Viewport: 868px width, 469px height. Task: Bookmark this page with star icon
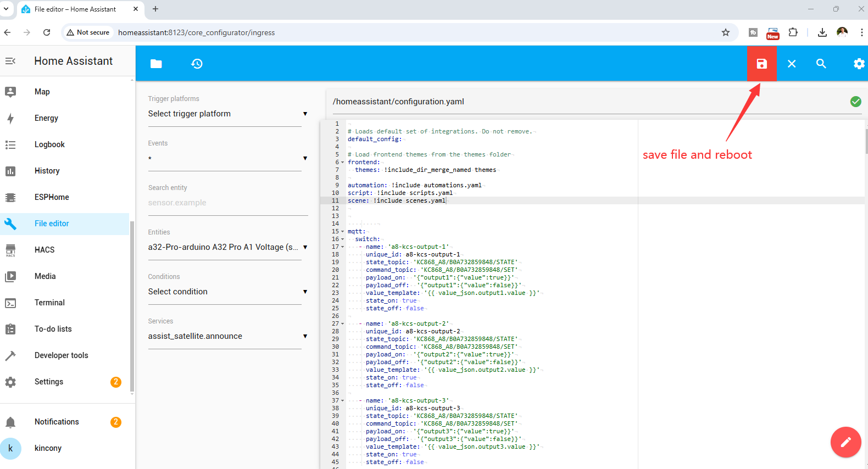(x=726, y=32)
